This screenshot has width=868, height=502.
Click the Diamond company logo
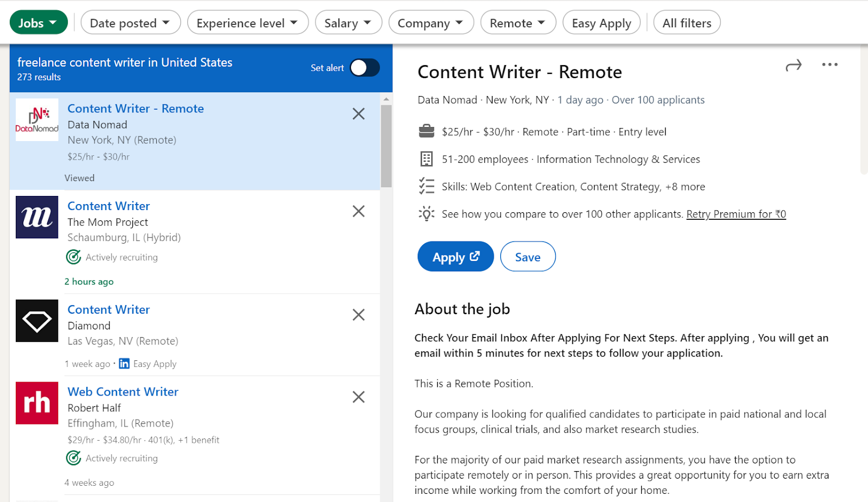coord(37,321)
